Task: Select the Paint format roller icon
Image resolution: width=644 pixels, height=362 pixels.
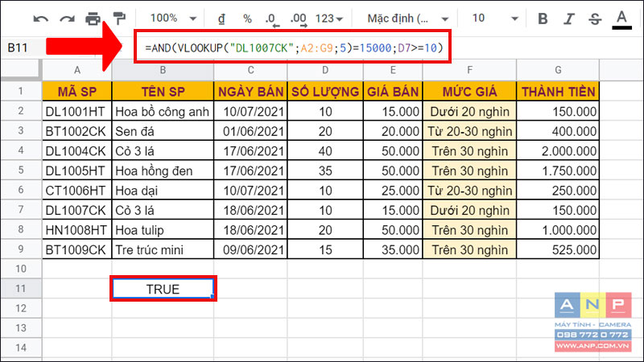Action: click(119, 19)
